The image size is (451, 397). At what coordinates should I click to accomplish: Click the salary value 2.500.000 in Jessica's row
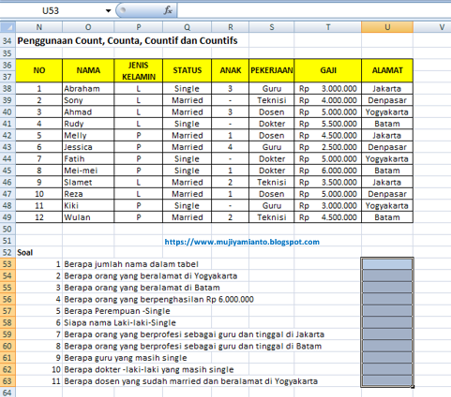click(328, 147)
